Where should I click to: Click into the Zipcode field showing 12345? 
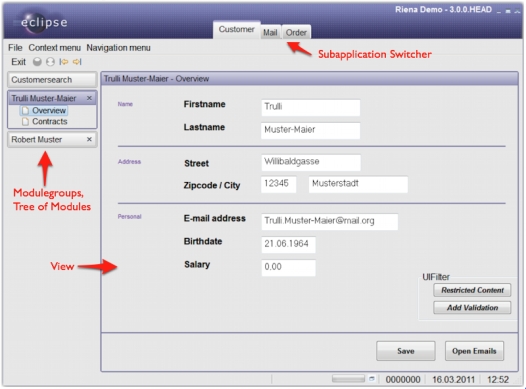point(279,184)
